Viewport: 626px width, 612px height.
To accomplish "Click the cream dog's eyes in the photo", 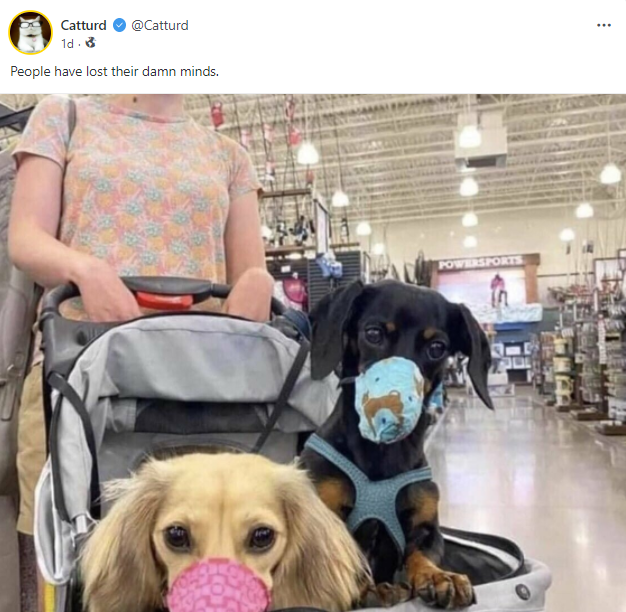I will [220, 537].
